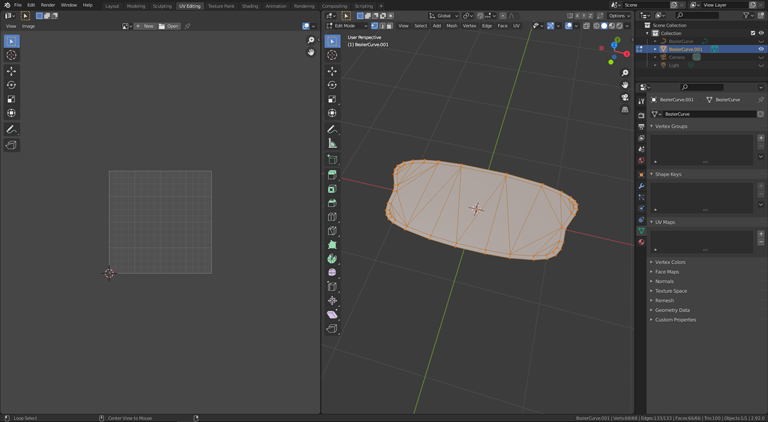Viewport: 768px width, 422px height.
Task: Add a new vertex group with plus button
Action: (761, 138)
